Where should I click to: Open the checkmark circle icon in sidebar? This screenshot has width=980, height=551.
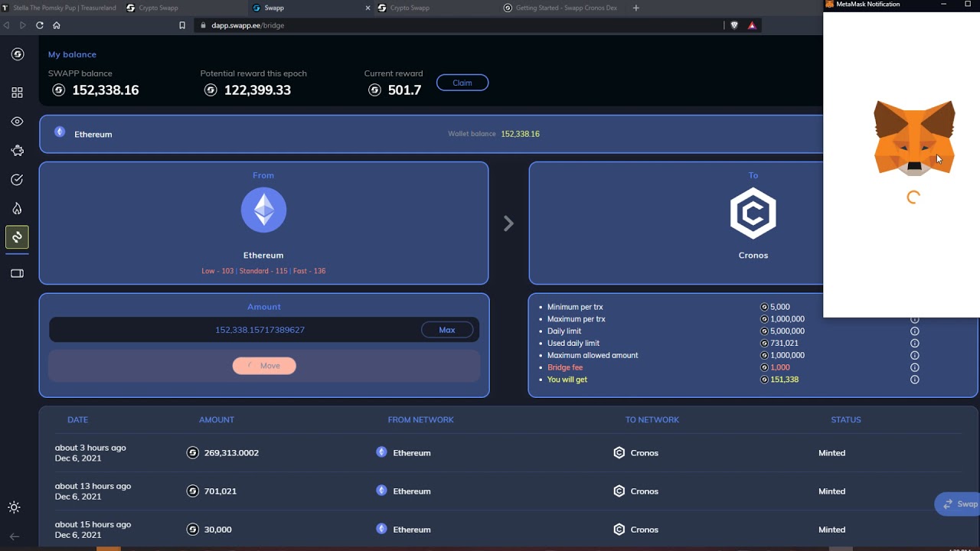[17, 180]
